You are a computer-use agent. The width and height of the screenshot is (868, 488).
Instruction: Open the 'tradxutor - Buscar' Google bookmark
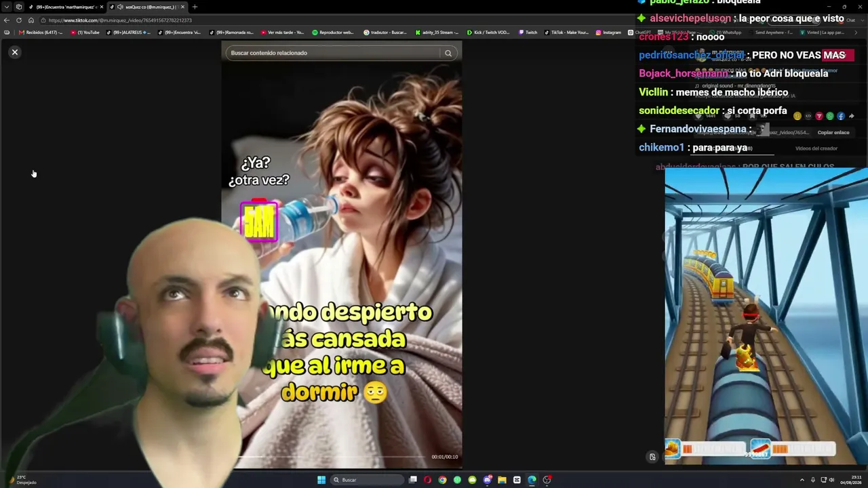[x=385, y=33]
